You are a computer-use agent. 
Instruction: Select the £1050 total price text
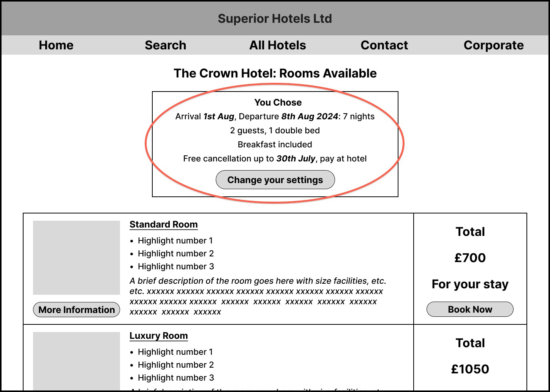click(470, 369)
